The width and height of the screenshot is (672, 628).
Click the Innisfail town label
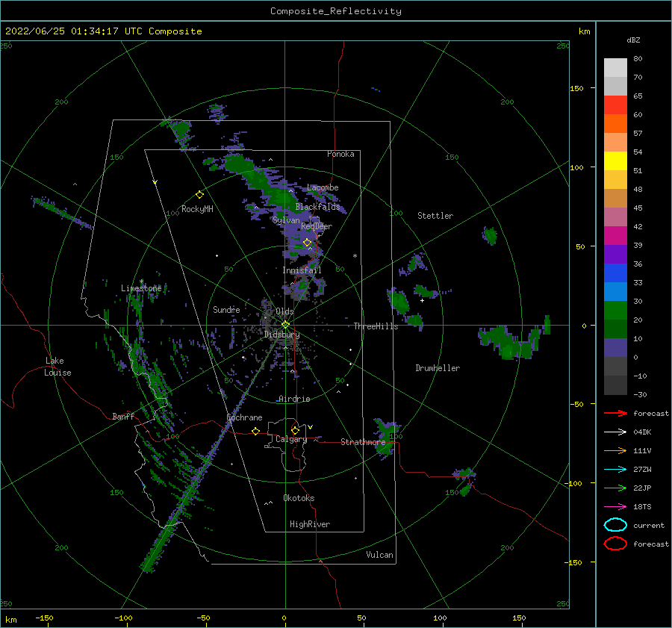(x=302, y=270)
